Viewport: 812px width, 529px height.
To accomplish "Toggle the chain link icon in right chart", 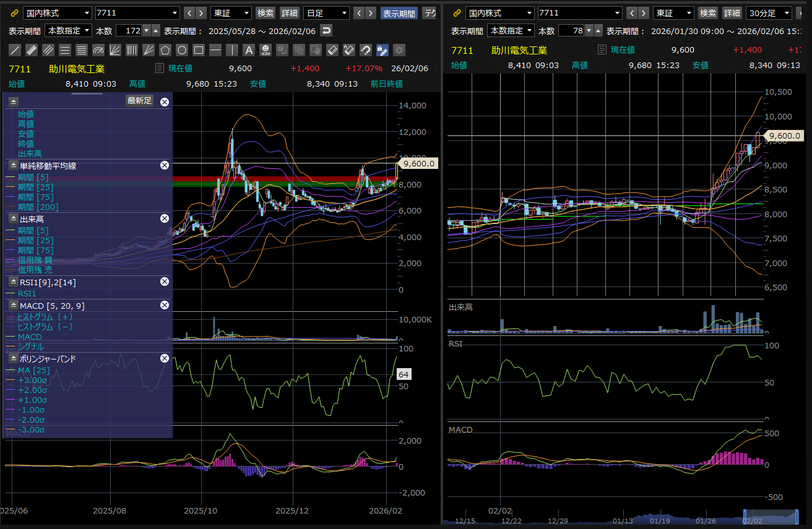I will (457, 13).
